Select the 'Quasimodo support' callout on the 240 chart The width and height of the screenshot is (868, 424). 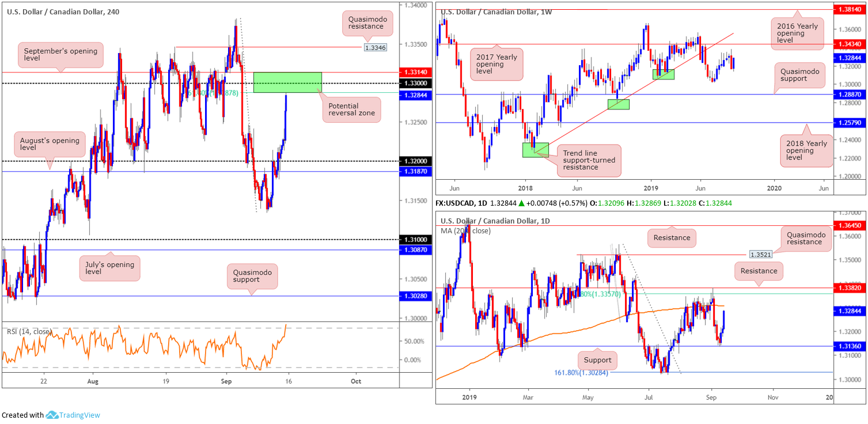click(252, 275)
